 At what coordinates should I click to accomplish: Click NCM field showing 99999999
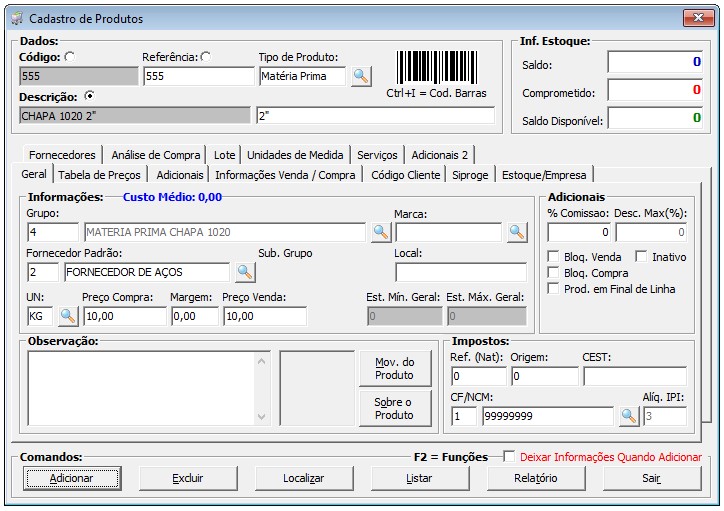(548, 416)
